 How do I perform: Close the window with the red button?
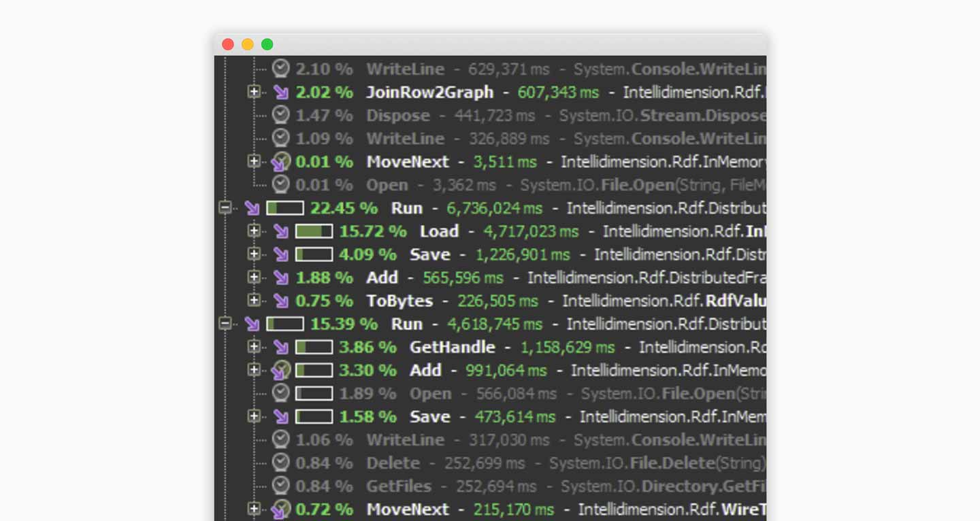(228, 44)
